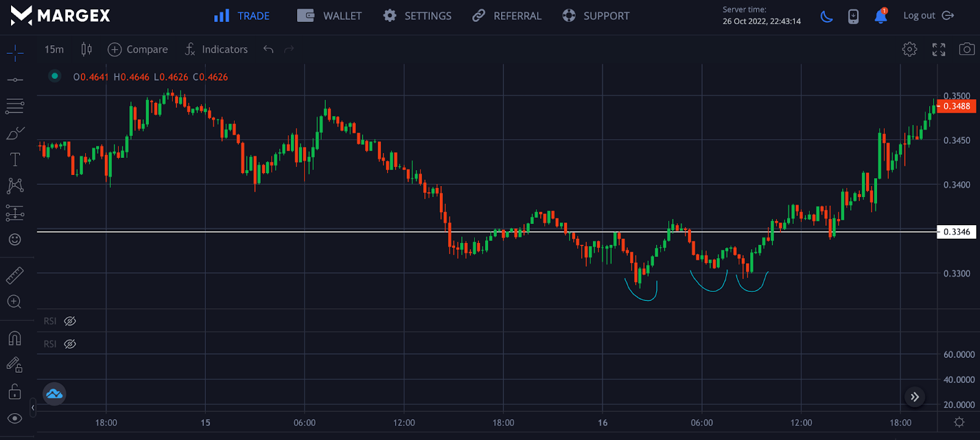Open the REFERRAL page
This screenshot has width=980, height=440.
507,16
